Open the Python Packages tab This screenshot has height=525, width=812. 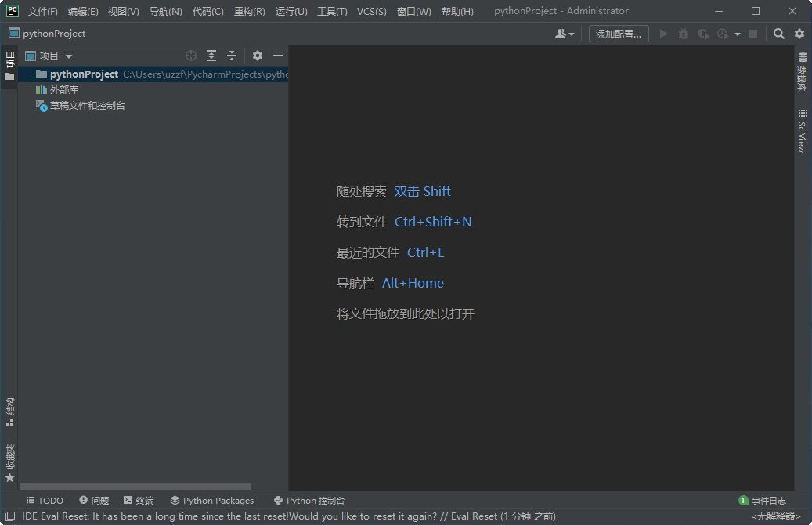211,501
